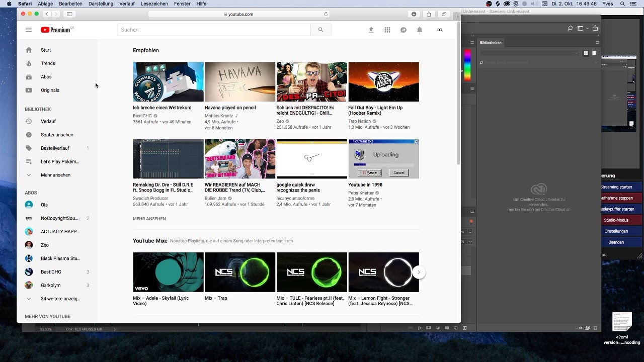
Task: Click the Creative Cloud menu bar icon
Action: 507,4
